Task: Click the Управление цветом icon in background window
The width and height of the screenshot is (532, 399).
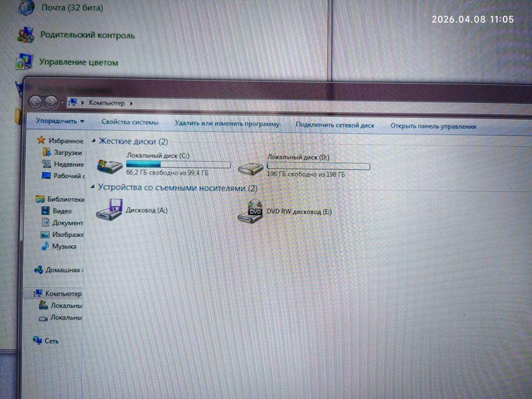Action: click(x=25, y=62)
